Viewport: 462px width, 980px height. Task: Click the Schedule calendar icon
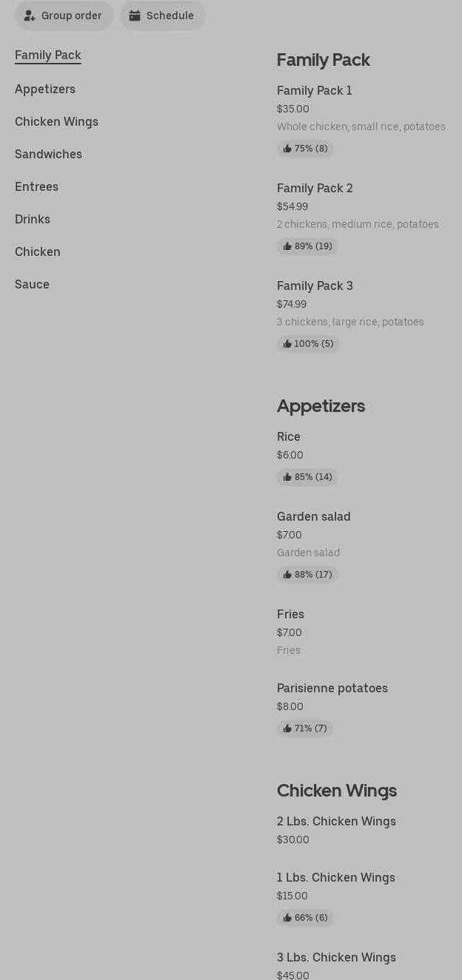point(135,16)
